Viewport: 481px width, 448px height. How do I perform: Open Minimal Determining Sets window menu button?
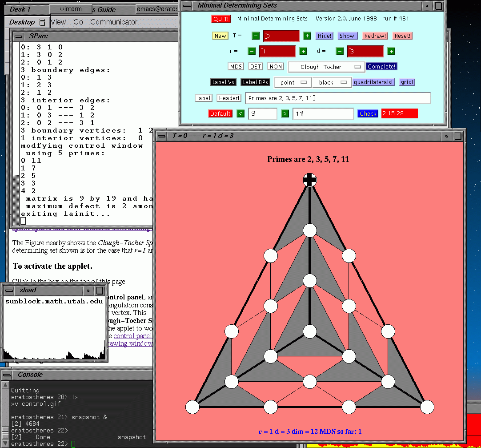click(188, 6)
